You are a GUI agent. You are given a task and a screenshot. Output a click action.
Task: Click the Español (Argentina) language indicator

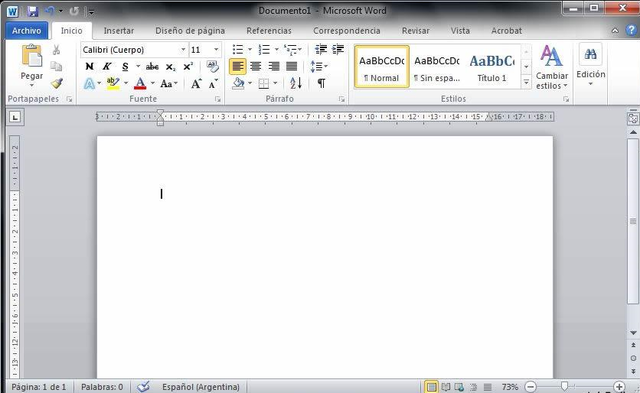point(200,387)
